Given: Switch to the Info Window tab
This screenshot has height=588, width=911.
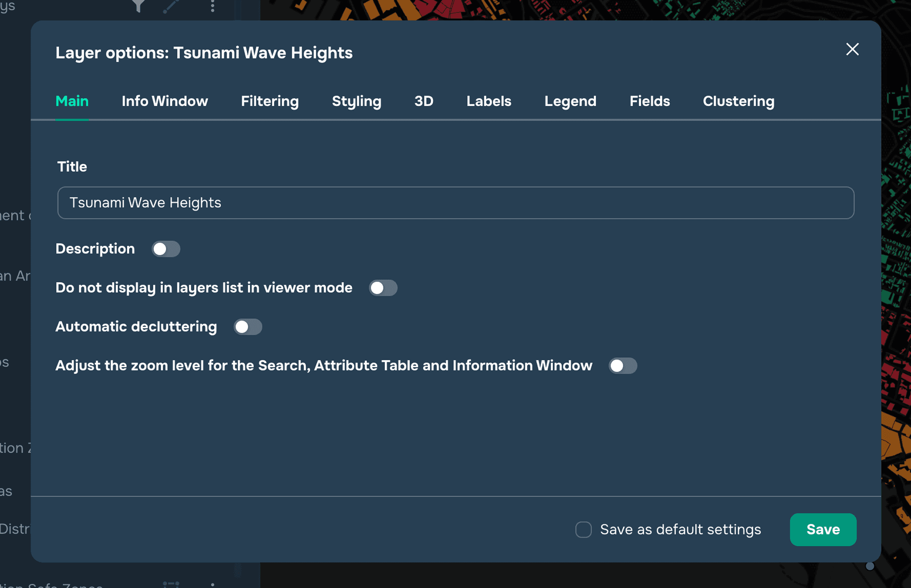Looking at the screenshot, I should (165, 101).
